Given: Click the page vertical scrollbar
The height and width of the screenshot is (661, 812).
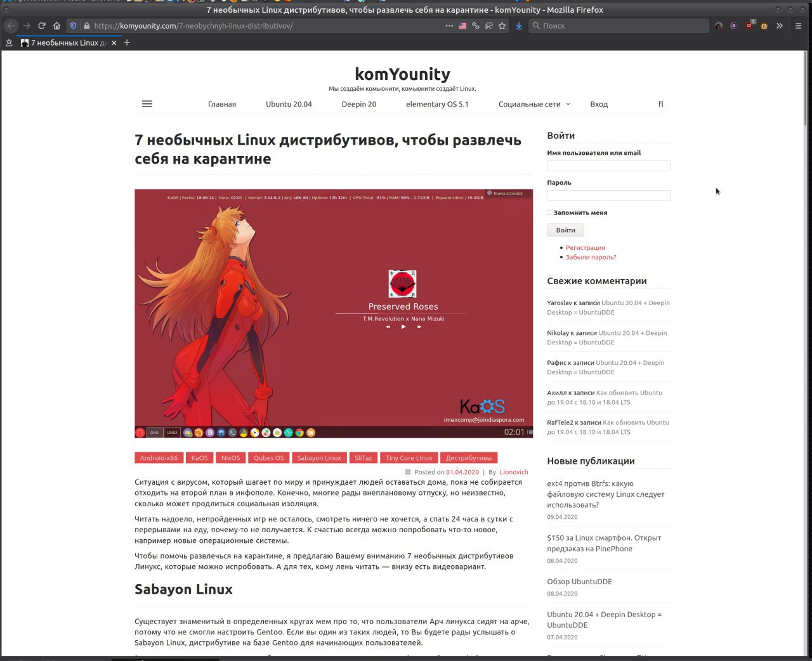Looking at the screenshot, I should 807,89.
